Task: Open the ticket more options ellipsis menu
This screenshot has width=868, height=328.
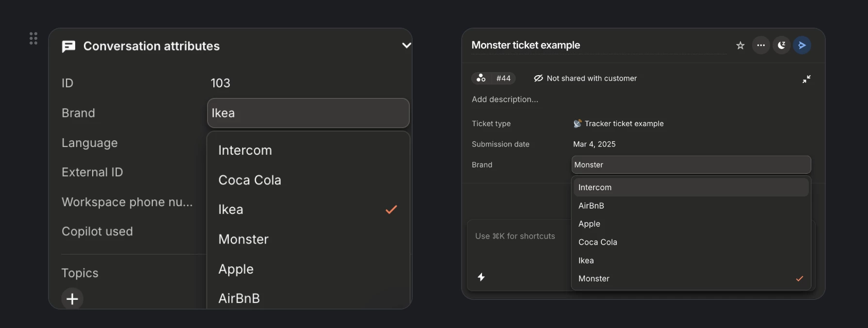Action: point(761,45)
